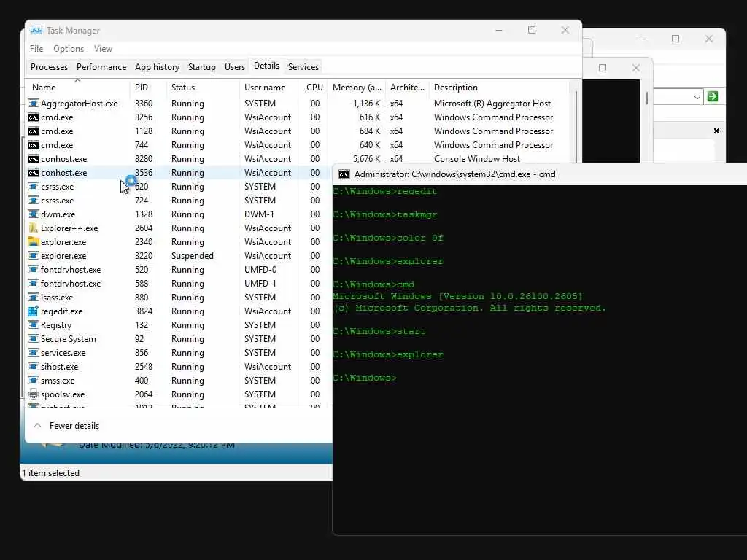Image resolution: width=747 pixels, height=560 pixels.
Task: Click the PID 3824 cell for regedit.exe
Action: [144, 311]
